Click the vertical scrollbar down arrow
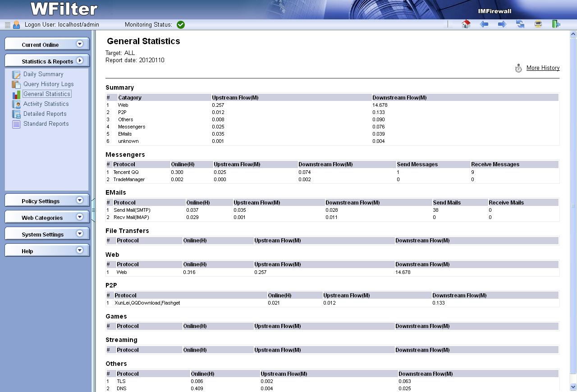577x392 pixels. coord(573,387)
